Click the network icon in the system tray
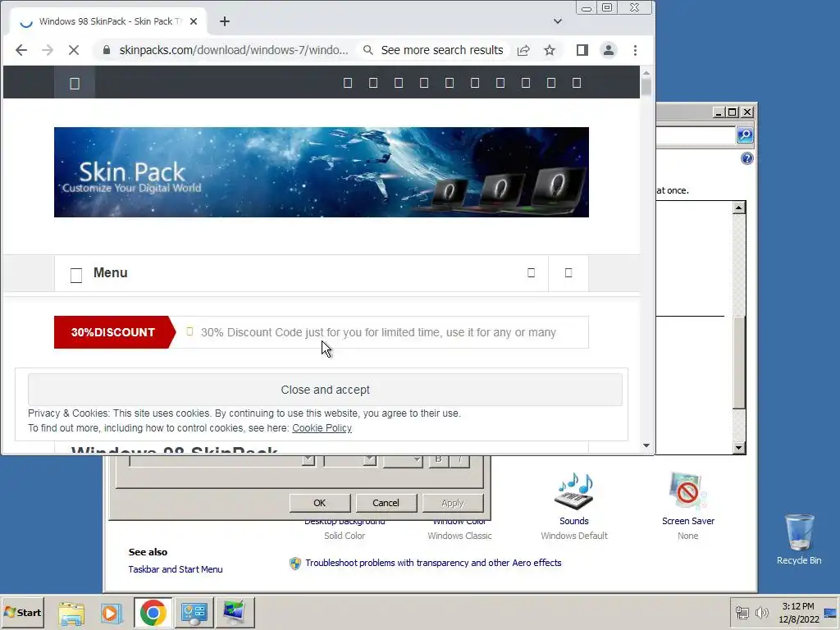Viewport: 840px width, 630px height. click(742, 613)
